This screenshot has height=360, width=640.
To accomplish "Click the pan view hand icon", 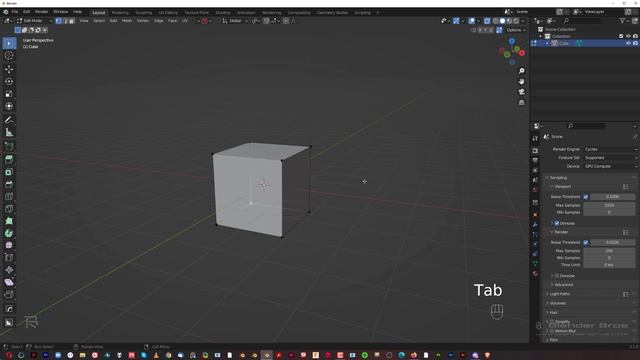I will click(x=521, y=82).
